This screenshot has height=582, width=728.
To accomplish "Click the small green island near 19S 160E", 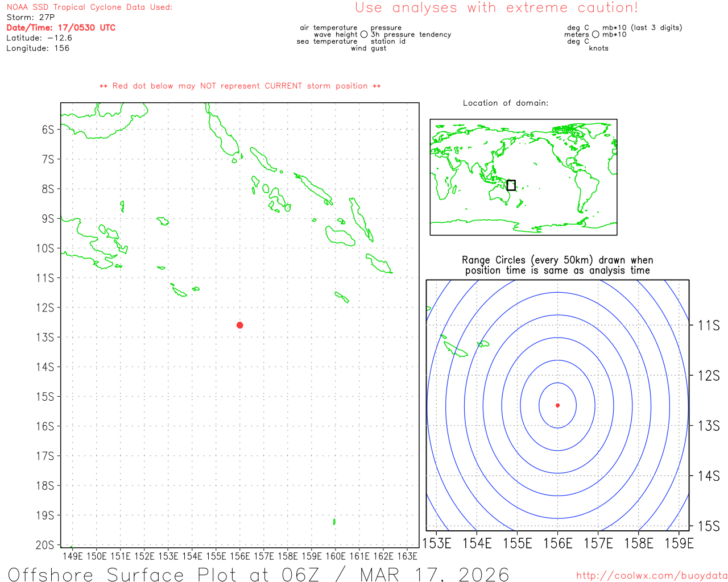I will [334, 521].
